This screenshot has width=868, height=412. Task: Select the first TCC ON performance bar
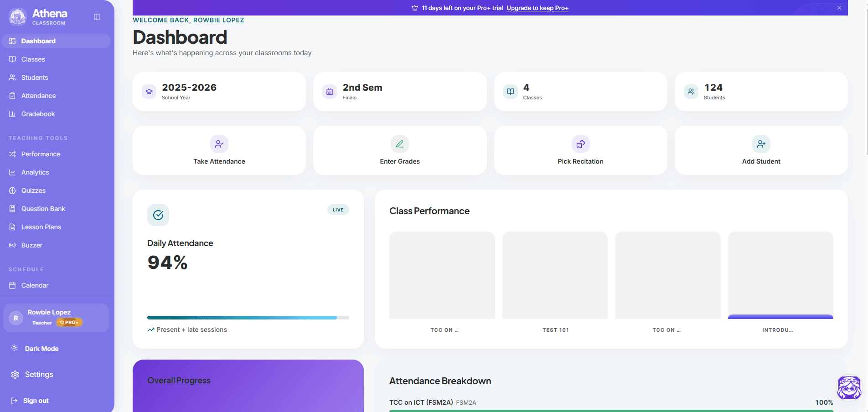442,275
